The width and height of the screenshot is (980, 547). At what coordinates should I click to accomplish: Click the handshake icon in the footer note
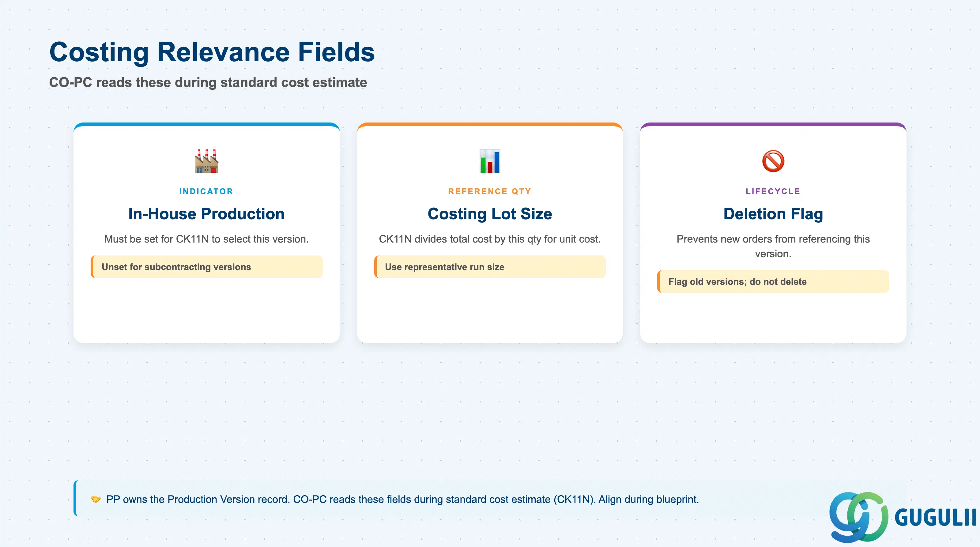[96, 499]
